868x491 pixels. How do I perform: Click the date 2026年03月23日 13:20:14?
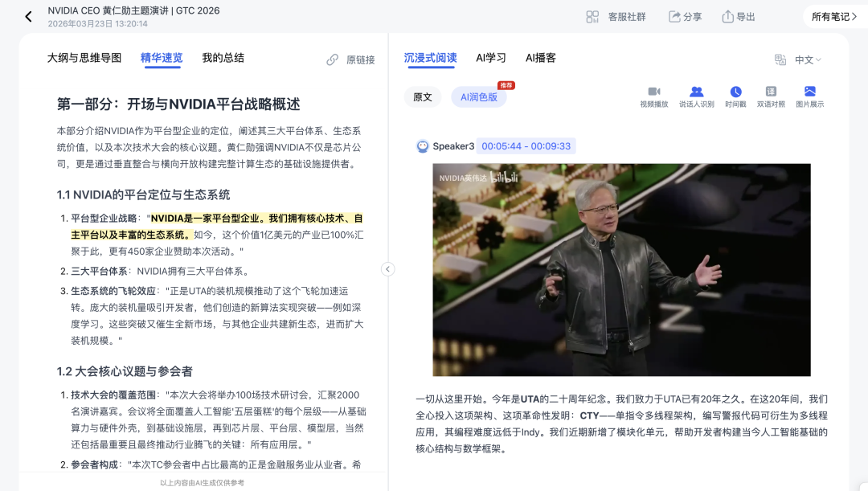pos(97,24)
